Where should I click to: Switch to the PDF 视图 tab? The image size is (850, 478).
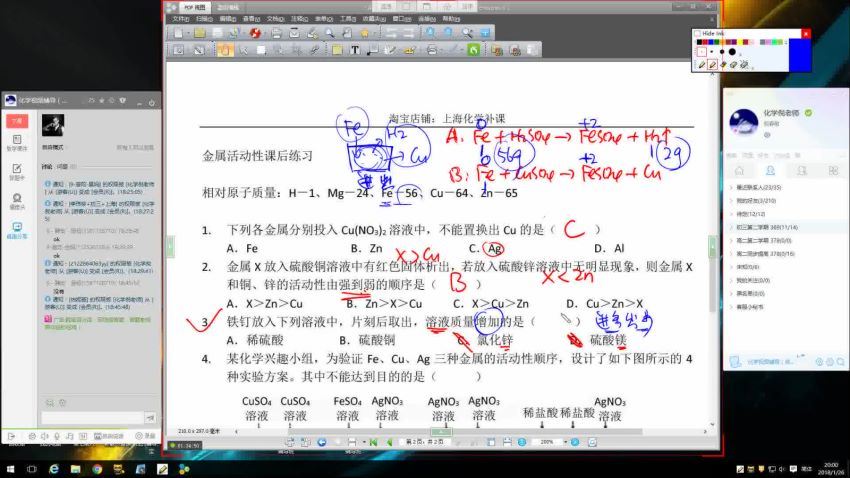coord(196,5)
